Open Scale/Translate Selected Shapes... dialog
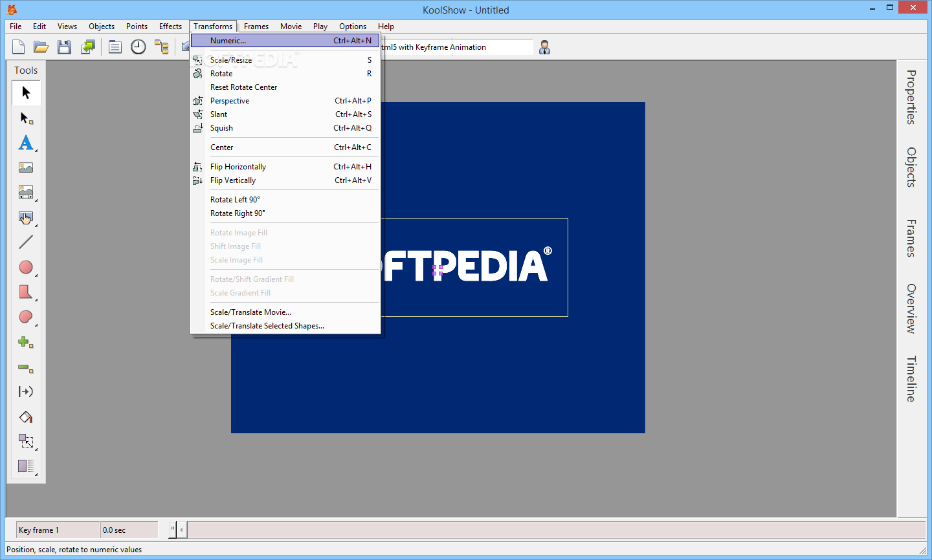 click(x=285, y=326)
